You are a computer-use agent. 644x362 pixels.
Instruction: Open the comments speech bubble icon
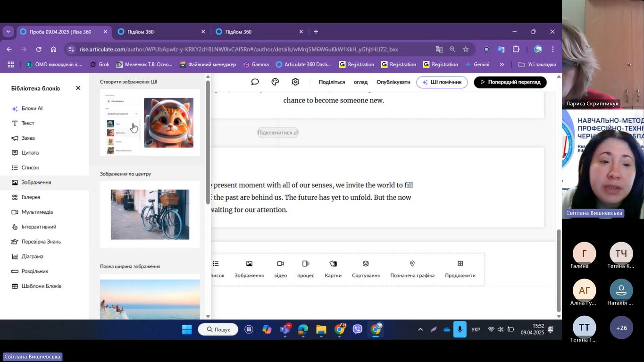[255, 82]
